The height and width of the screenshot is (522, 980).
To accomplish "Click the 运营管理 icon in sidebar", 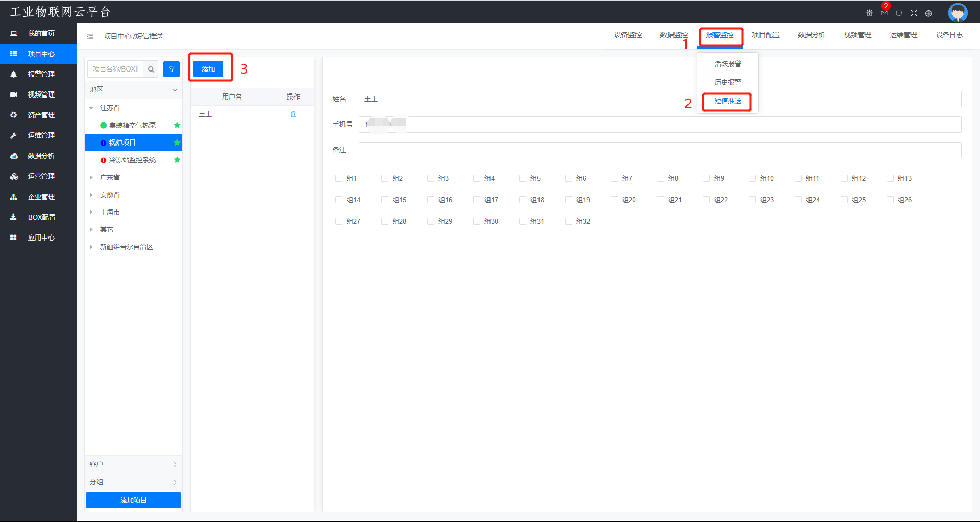I will click(14, 176).
